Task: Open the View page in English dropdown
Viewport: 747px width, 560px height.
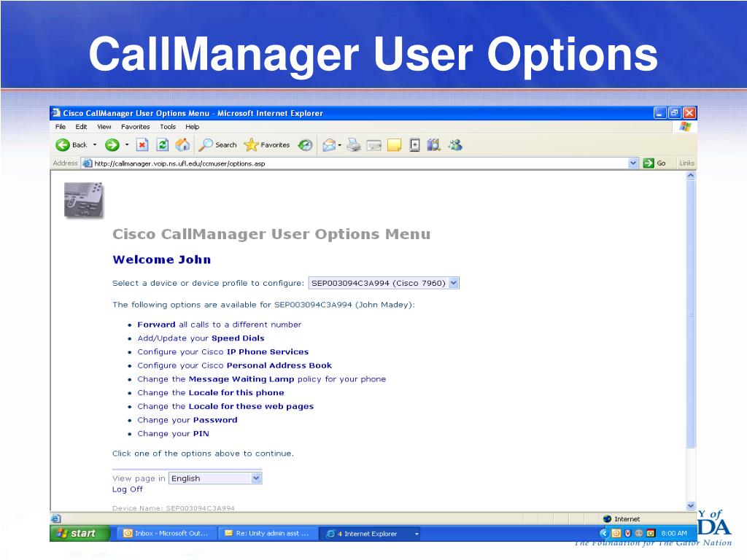Action: 215,478
